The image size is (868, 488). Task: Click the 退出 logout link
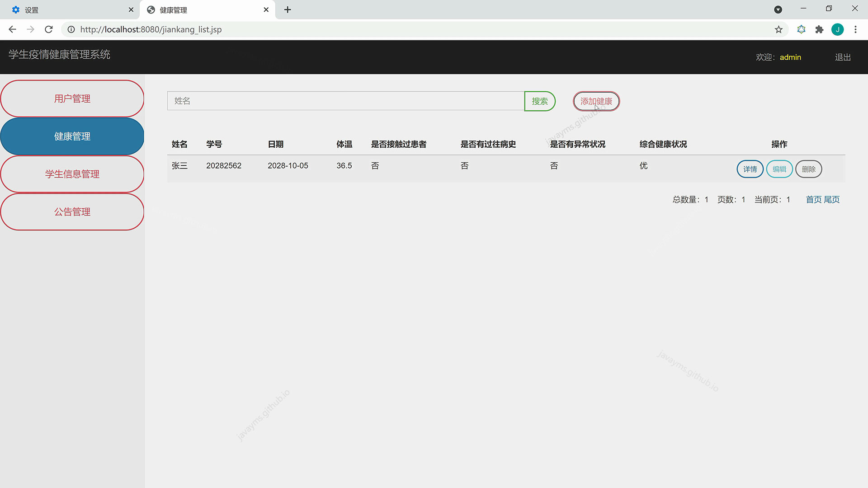pos(843,57)
